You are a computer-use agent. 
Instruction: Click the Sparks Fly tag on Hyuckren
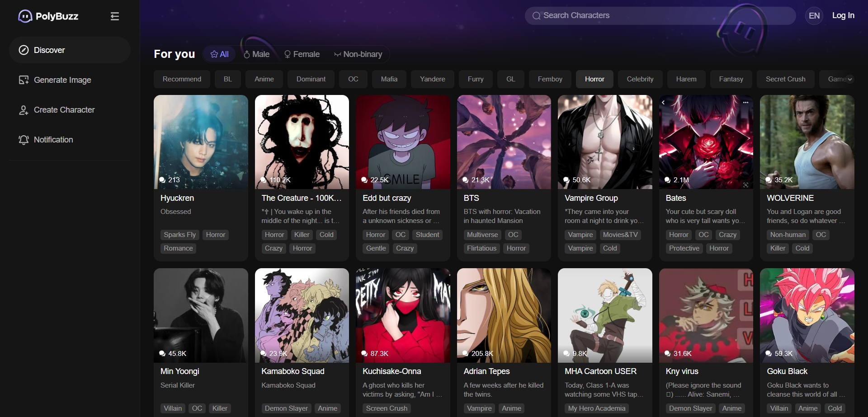tap(179, 235)
